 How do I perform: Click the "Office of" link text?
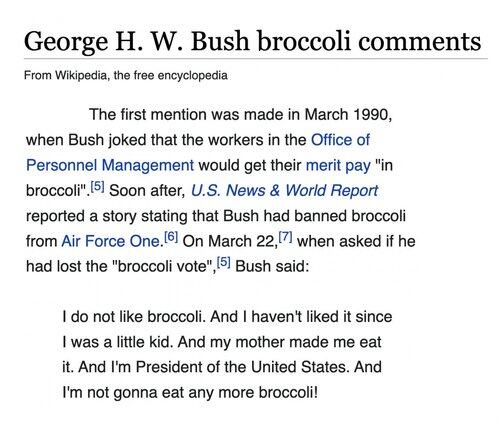pos(340,140)
